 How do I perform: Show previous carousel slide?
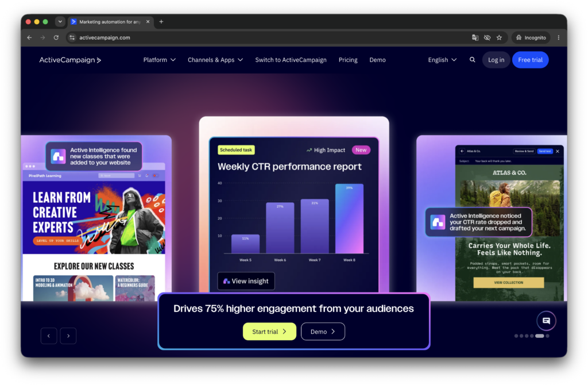pos(49,336)
